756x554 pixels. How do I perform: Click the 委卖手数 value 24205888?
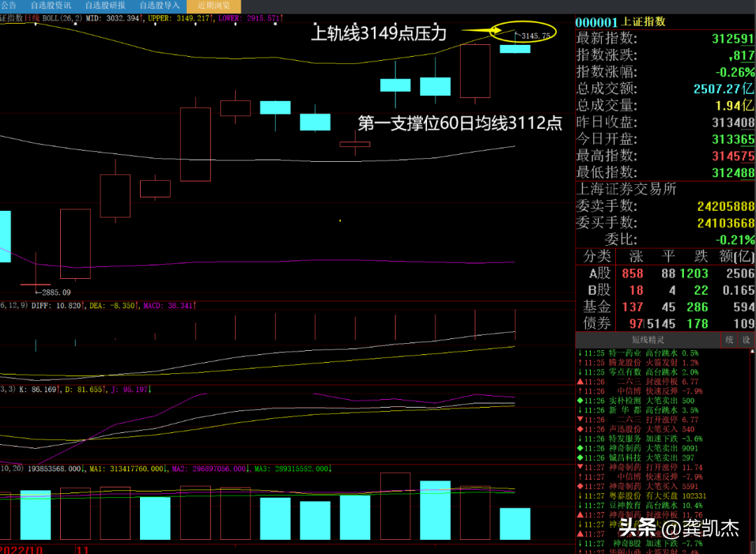coord(726,207)
